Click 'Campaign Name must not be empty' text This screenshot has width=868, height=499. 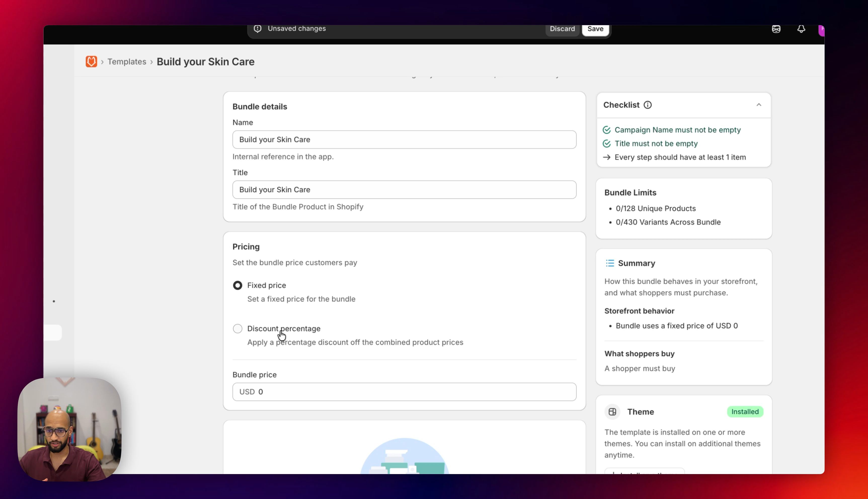click(677, 130)
